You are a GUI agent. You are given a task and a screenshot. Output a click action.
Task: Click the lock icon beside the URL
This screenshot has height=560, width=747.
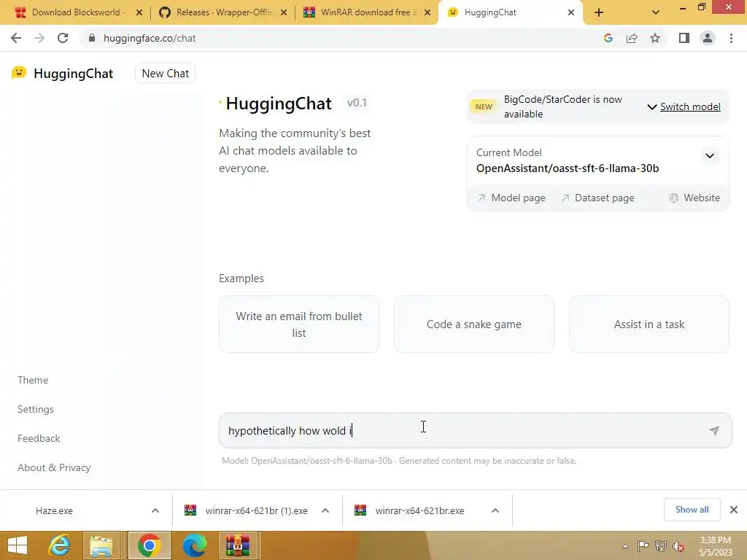(x=92, y=38)
